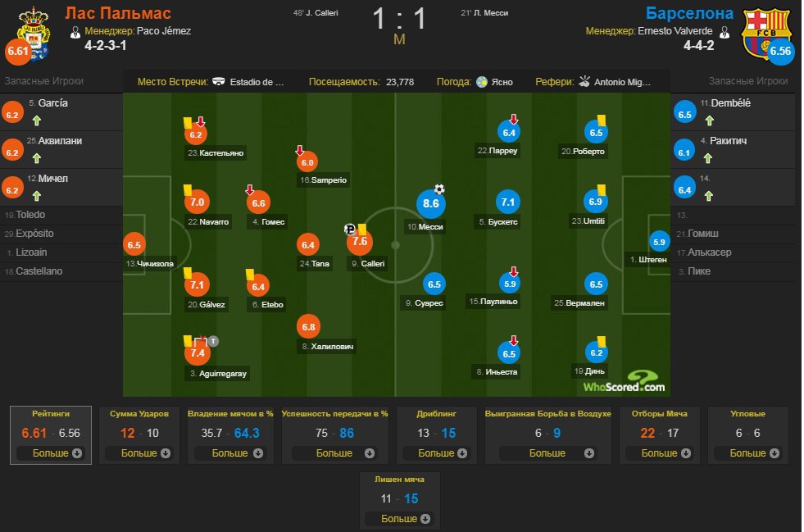Image resolution: width=804 pixels, height=532 pixels.
Task: Expand Больше under Лишен мяча
Action: click(x=405, y=519)
